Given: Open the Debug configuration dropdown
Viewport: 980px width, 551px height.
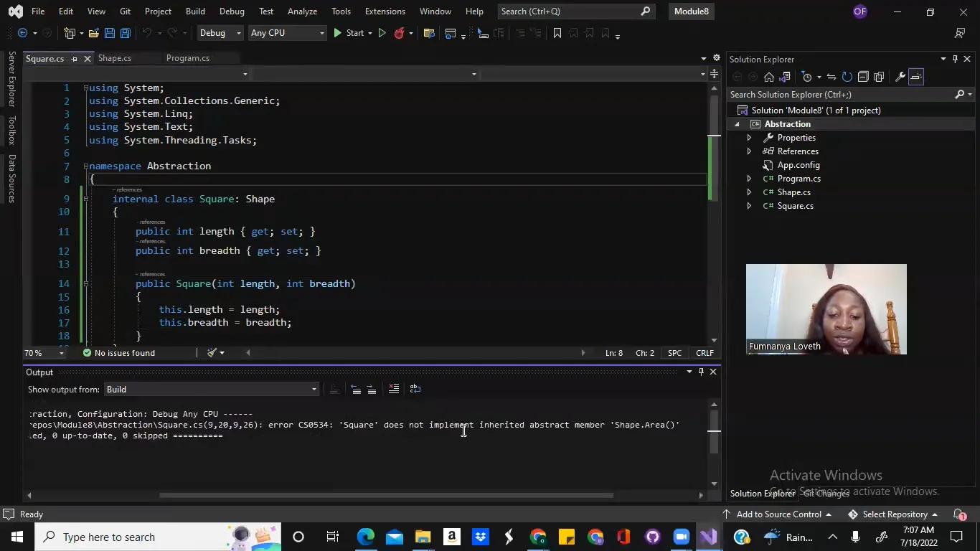Looking at the screenshot, I should point(220,33).
